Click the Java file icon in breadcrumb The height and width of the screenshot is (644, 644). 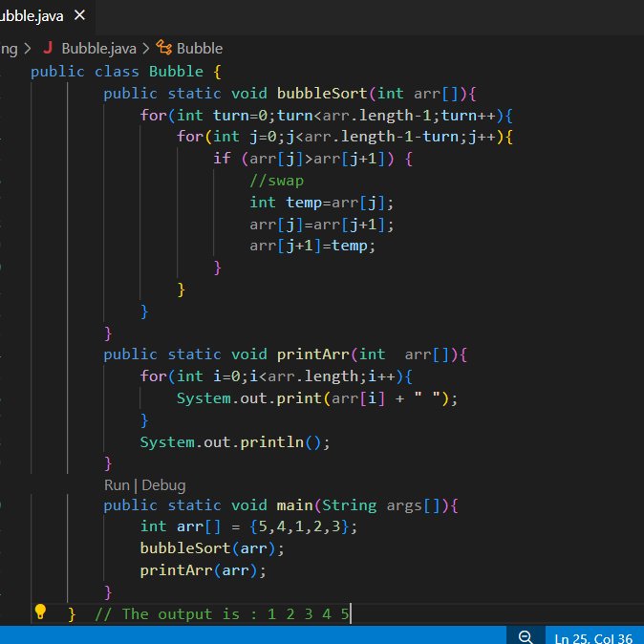point(48,48)
